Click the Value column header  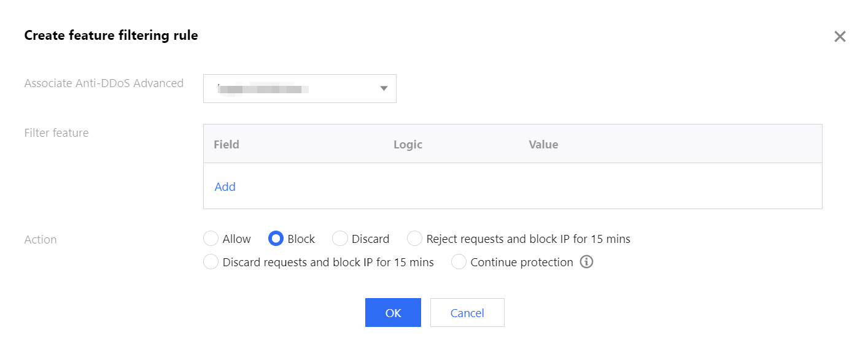click(543, 145)
